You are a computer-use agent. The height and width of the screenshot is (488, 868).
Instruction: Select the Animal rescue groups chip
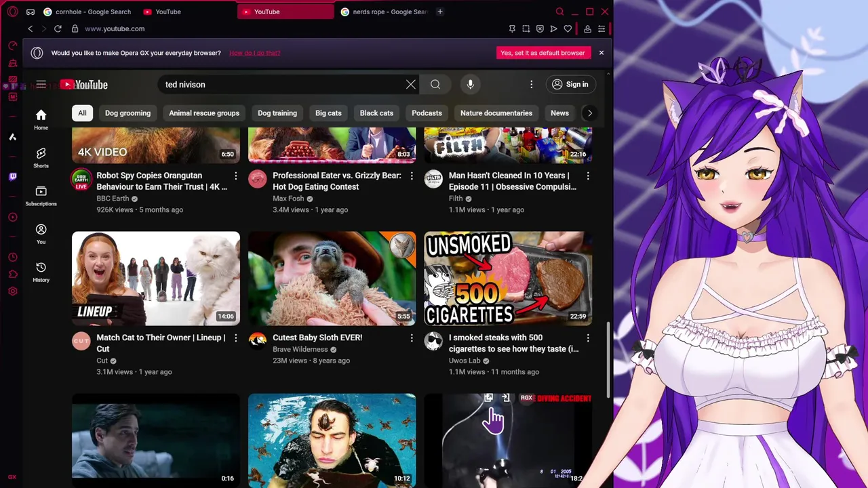point(204,113)
